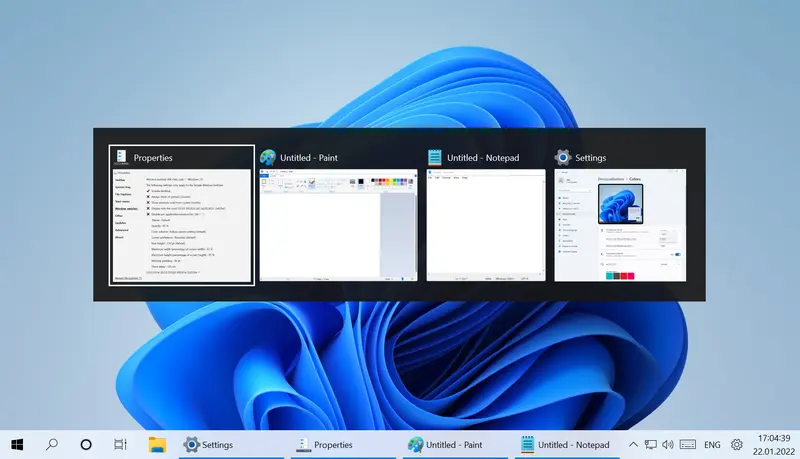Click the gear icon beside ENG in tray
The image size is (800, 459).
point(737,444)
